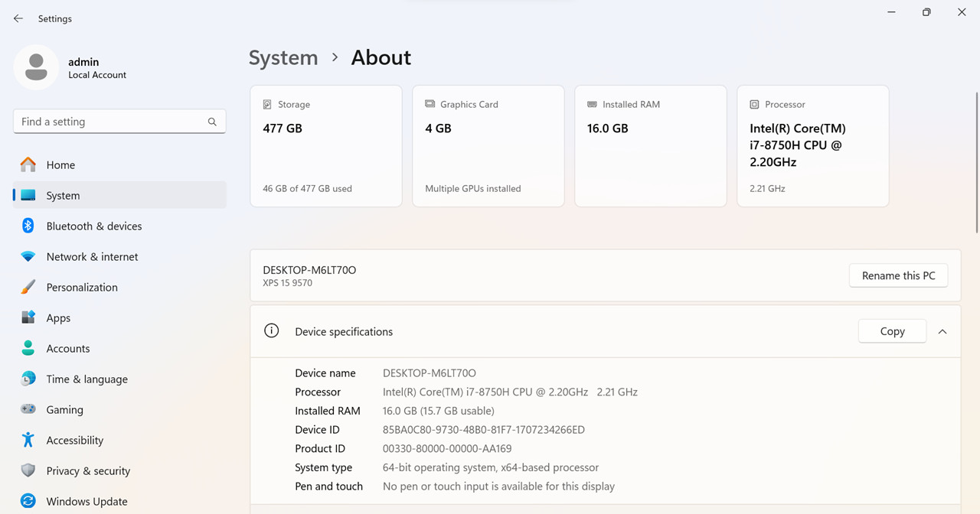Click the search magnifier in Find a setting
The image size is (980, 514).
point(212,122)
